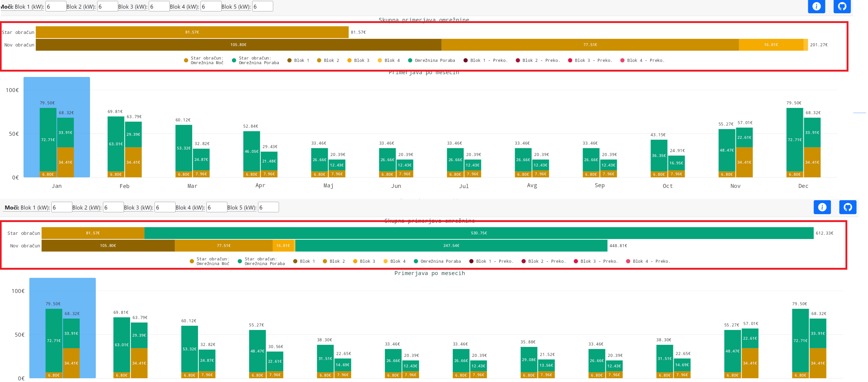
Task: Edit the Blok 4 (kW) field in lower toolbar
Action: point(217,207)
